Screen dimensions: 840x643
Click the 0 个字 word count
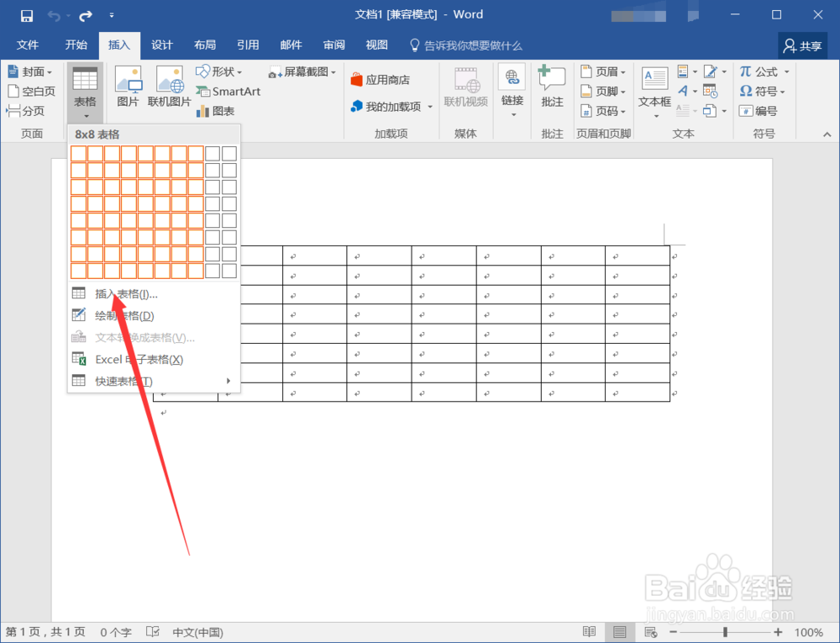pos(116,632)
